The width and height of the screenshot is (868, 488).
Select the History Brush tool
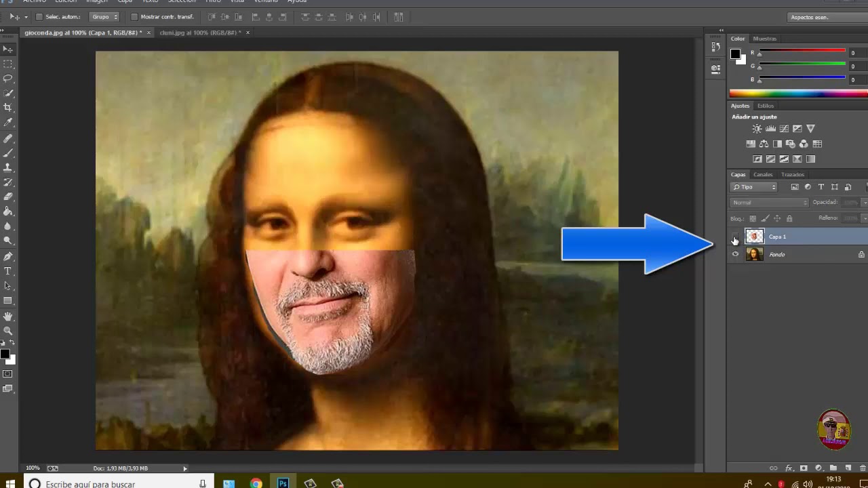pos(8,182)
